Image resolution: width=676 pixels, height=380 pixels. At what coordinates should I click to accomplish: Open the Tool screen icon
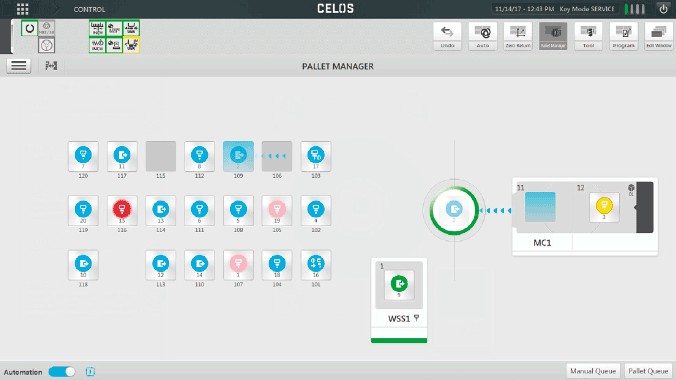[x=588, y=36]
